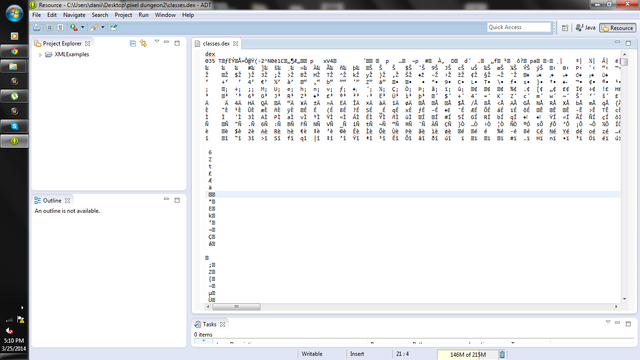Toggle show whitespace characters button
Screen dimensions: 640x360
coord(60,27)
